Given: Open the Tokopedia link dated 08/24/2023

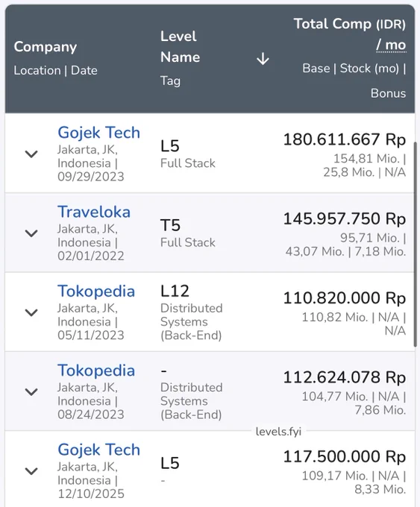Looking at the screenshot, I should click(96, 371).
